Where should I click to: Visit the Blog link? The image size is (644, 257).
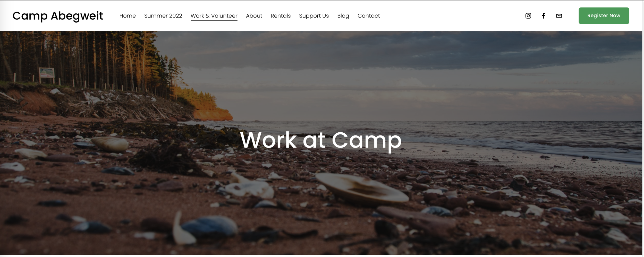343,16
